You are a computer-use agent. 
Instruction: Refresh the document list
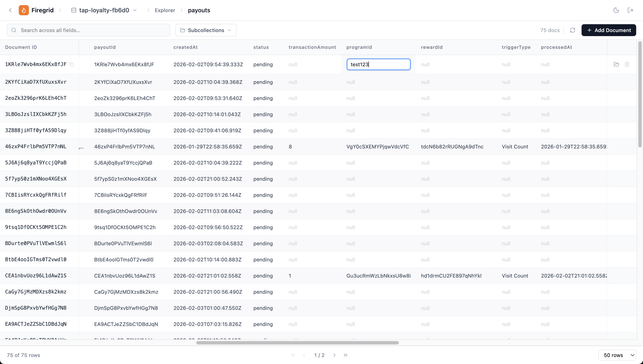coord(573,30)
